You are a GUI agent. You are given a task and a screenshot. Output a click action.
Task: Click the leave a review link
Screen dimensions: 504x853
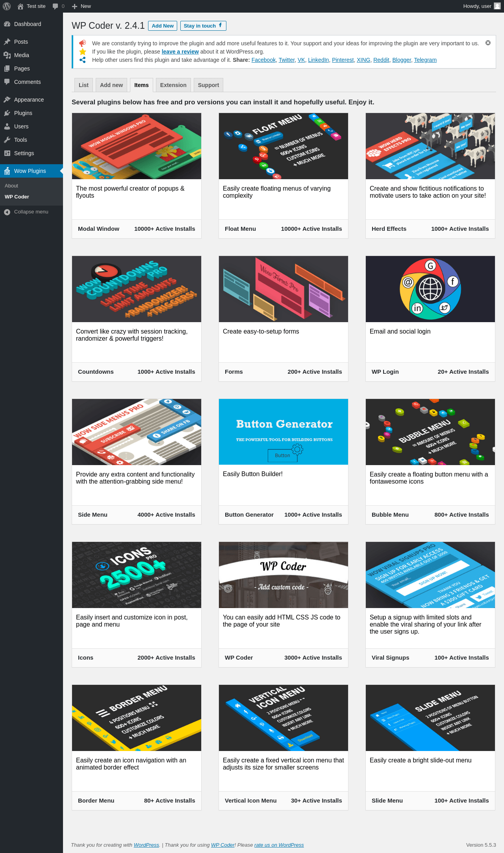[x=180, y=52]
